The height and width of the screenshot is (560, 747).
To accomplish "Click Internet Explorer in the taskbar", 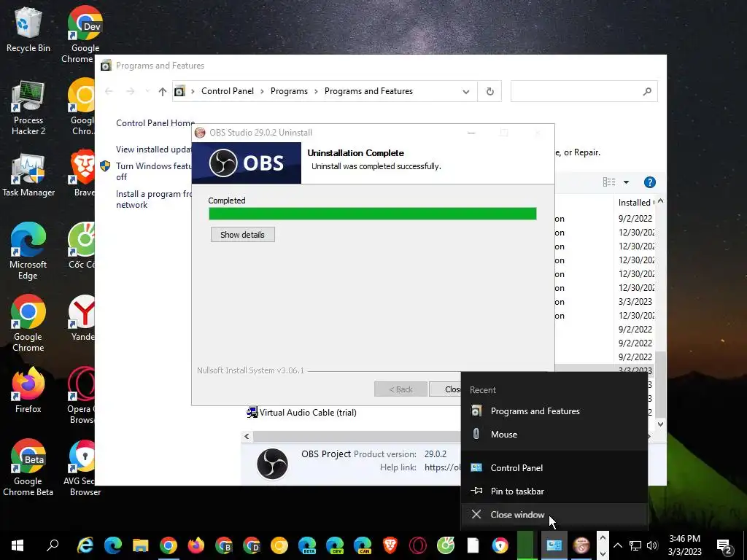I will 85,545.
